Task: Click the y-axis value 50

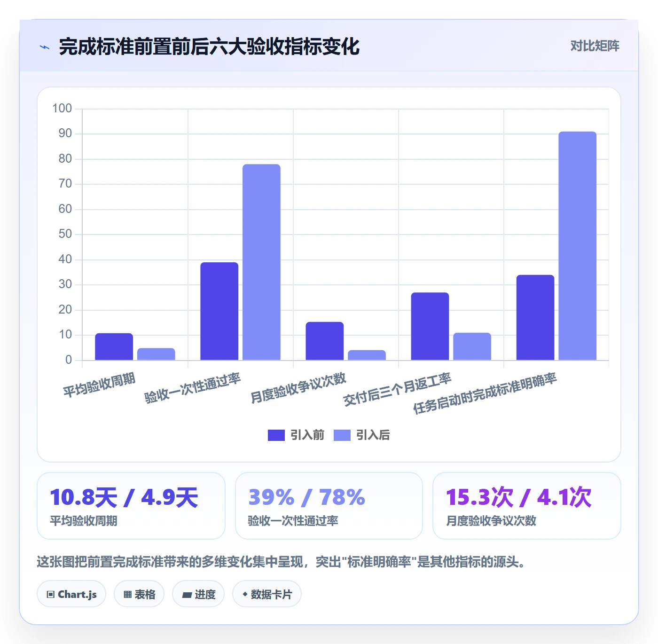Action: click(65, 234)
